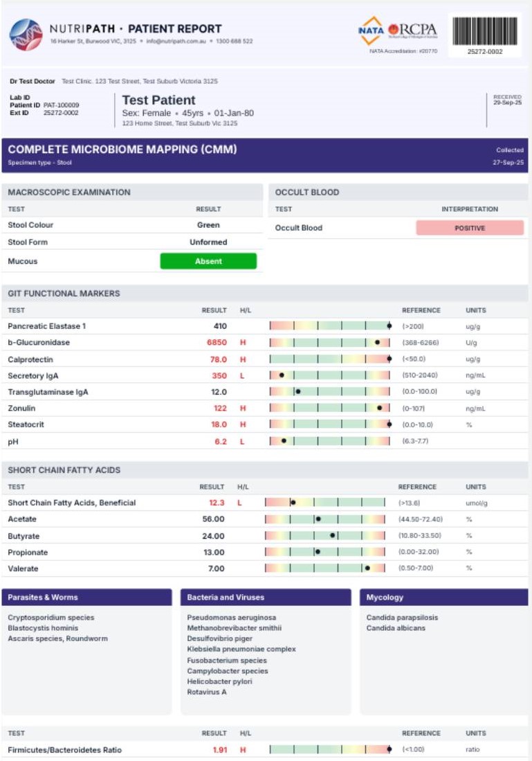
Task: Click the Zonulin H flag
Action: 243,409
